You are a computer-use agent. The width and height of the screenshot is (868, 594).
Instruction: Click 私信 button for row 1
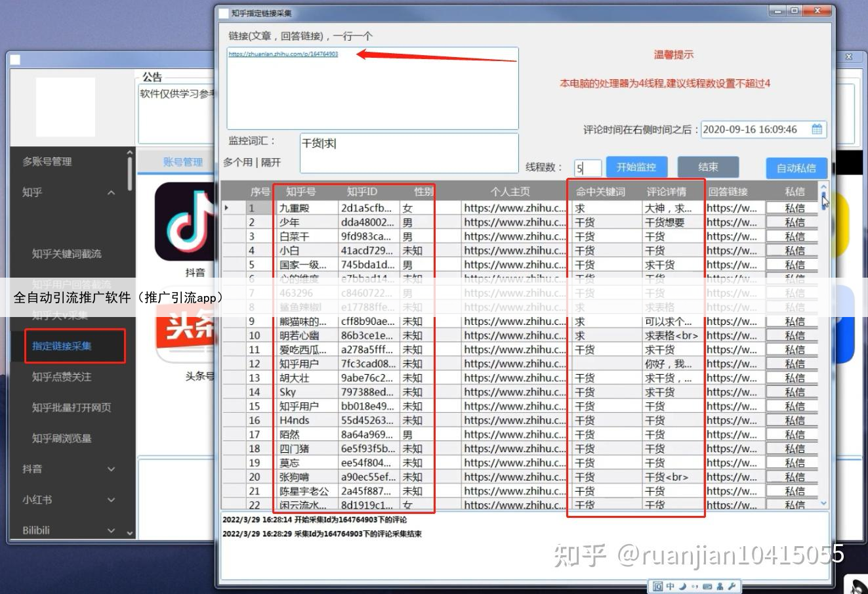pos(794,208)
